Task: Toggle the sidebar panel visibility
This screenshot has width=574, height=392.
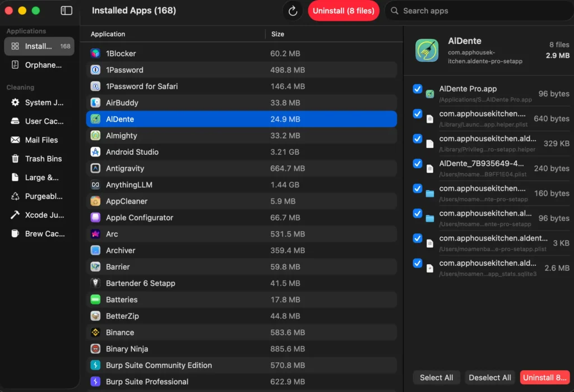Action: [66, 10]
